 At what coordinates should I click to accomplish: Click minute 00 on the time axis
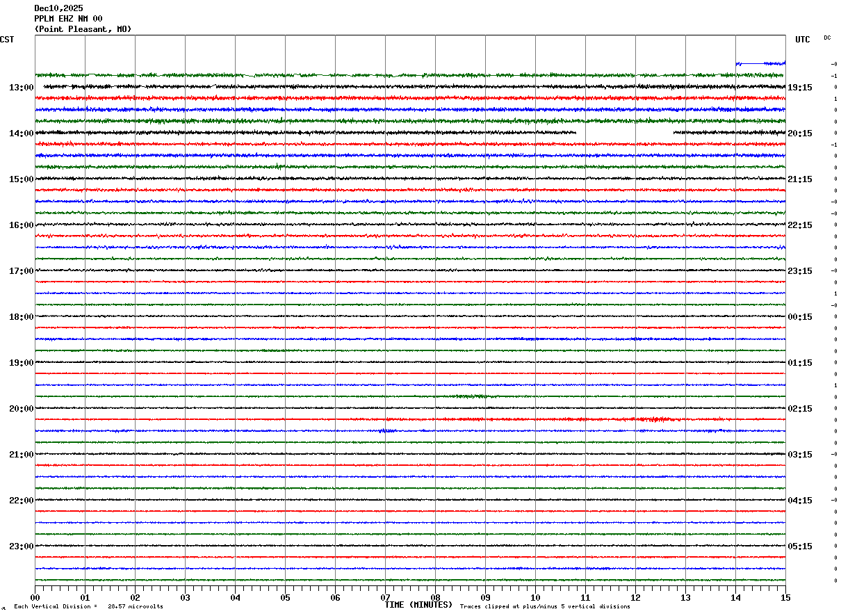click(35, 597)
